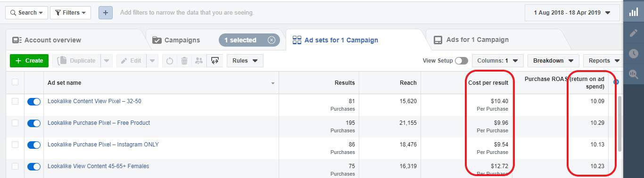Turn off Lookalike View Content 45-65+ Females ad set
The image size is (644, 178).
coord(34,166)
